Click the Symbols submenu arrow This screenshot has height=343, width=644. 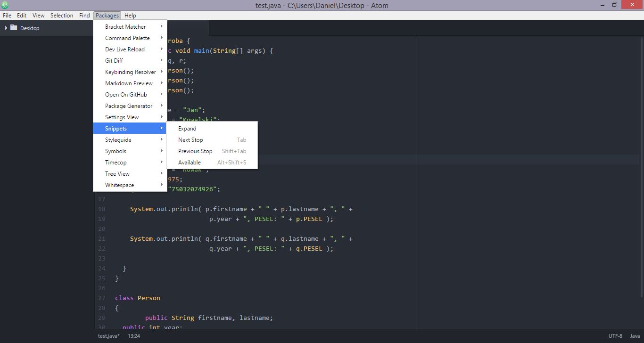pos(161,151)
